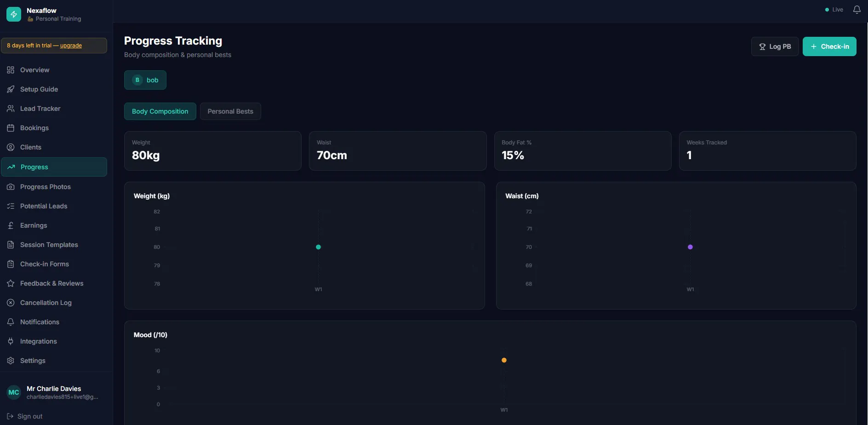Click the Cancellation Log x-circle icon
Image resolution: width=868 pixels, height=425 pixels.
coord(11,303)
